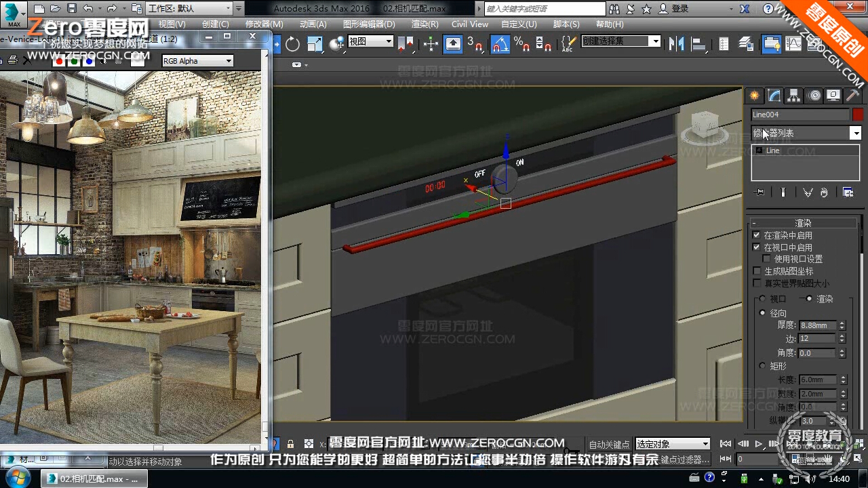The height and width of the screenshot is (488, 868).
Task: Open the 脚本(S) menu
Action: 566,24
